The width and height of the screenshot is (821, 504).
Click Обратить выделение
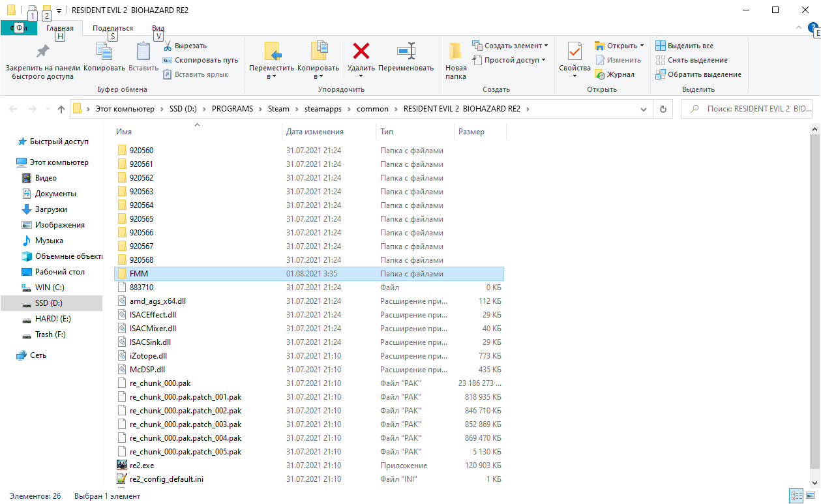click(x=698, y=74)
